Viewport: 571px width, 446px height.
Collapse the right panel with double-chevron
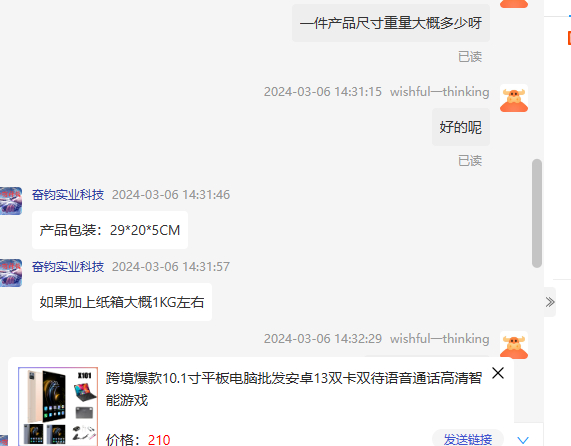pyautogui.click(x=550, y=302)
